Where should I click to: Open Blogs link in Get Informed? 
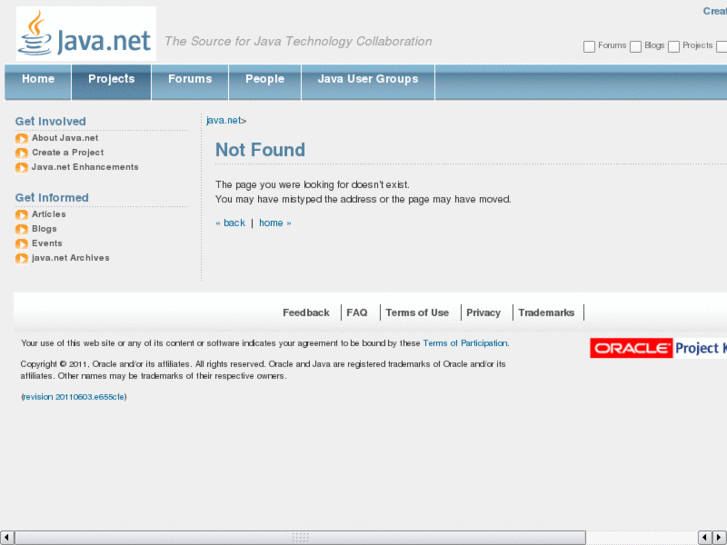pos(44,229)
